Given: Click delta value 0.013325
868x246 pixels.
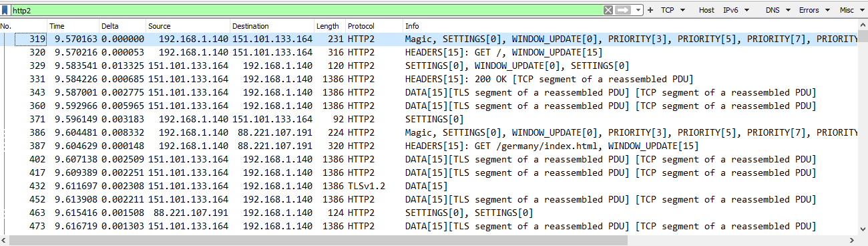Looking at the screenshot, I should (122, 66).
